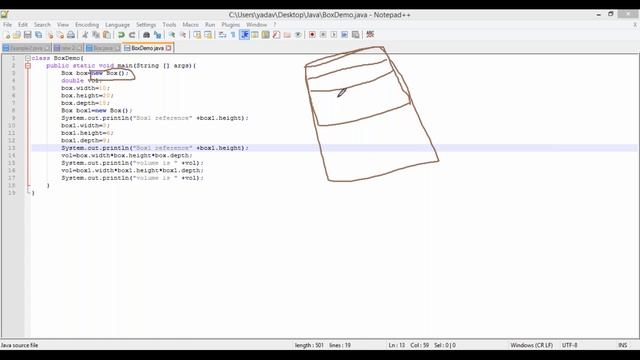Toggle the Document Map panel icon
This screenshot has height=360, width=640.
(x=266, y=35)
